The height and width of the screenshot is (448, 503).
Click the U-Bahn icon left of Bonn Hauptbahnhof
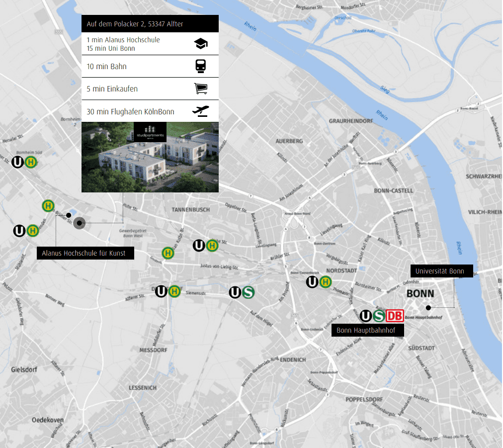pos(366,316)
